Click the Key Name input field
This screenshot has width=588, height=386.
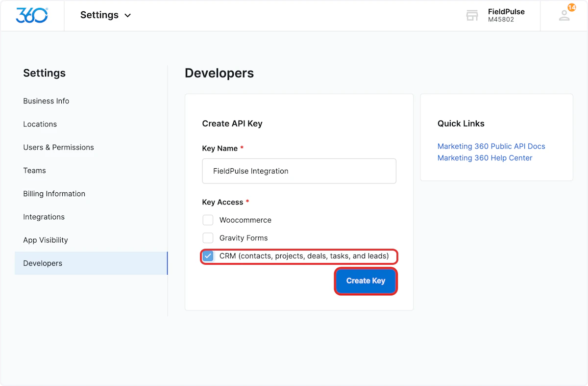[x=299, y=171]
